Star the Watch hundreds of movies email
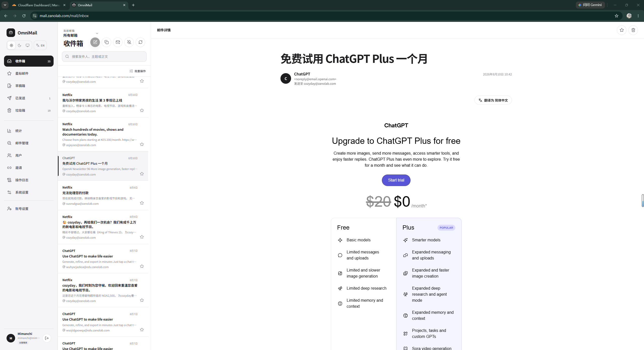The image size is (644, 350). 142,144
